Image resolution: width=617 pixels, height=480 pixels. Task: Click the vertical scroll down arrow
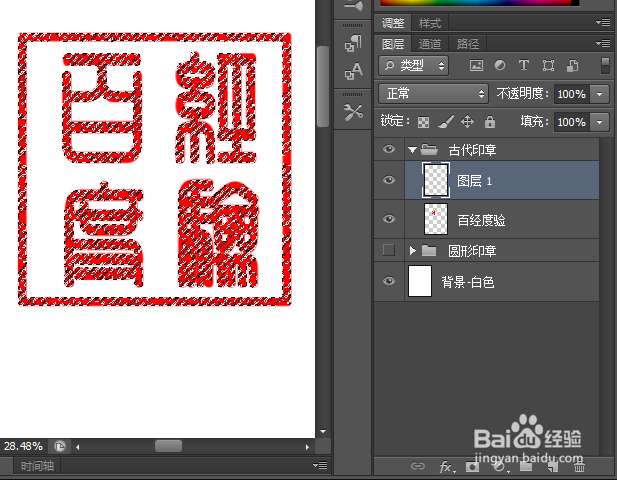[x=323, y=431]
